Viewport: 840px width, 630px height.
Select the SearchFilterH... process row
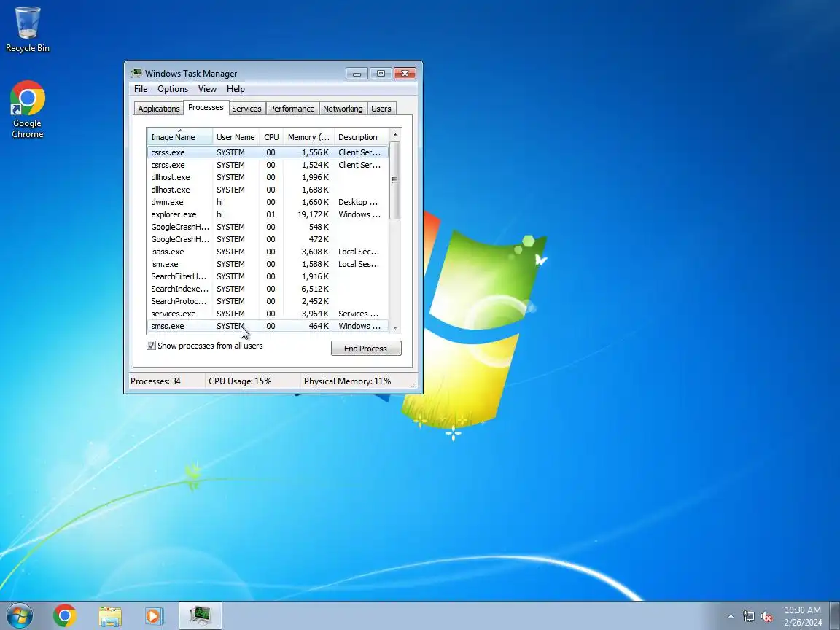coord(268,276)
